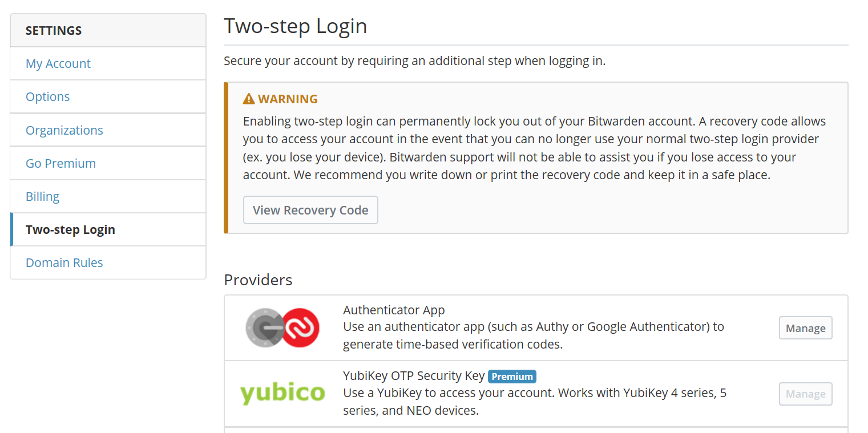Open My Account settings
This screenshot has height=433, width=868.
(58, 63)
